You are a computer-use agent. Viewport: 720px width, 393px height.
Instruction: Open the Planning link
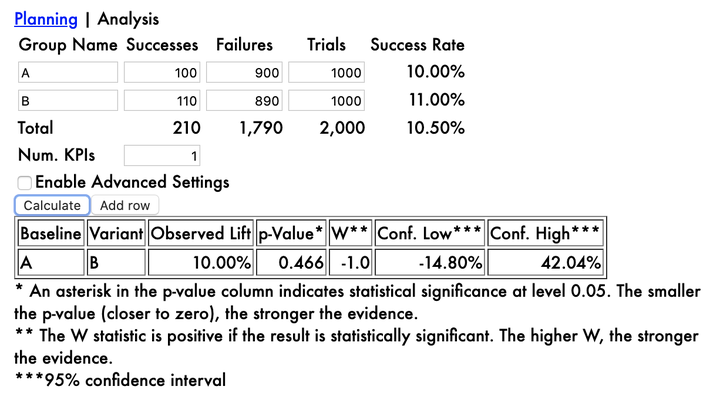(x=46, y=19)
